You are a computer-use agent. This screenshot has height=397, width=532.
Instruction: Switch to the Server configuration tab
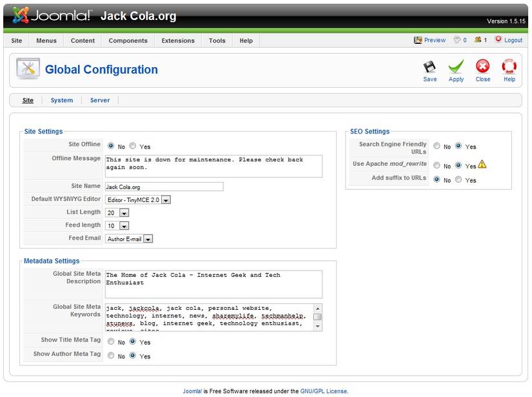click(100, 100)
